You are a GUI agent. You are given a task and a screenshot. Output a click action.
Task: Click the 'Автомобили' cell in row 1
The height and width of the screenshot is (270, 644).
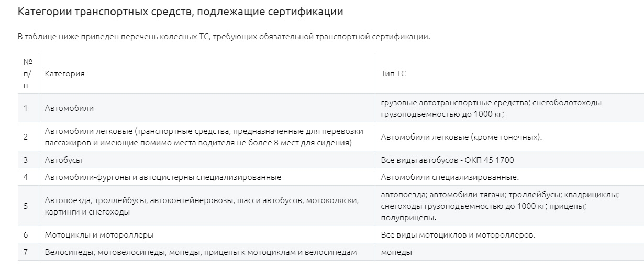207,108
